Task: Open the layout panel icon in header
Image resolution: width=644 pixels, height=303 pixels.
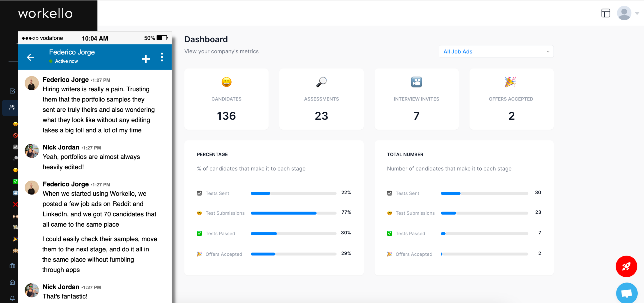Action: [605, 13]
